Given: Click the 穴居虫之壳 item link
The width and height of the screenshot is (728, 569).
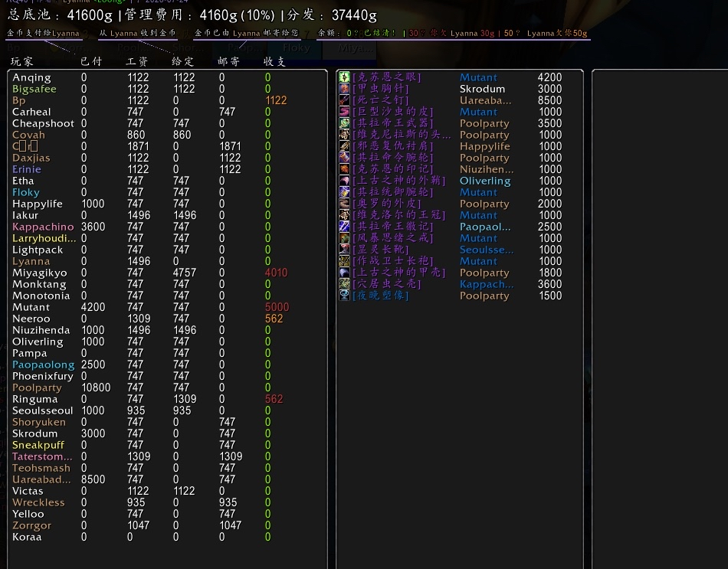Looking at the screenshot, I should (387, 284).
